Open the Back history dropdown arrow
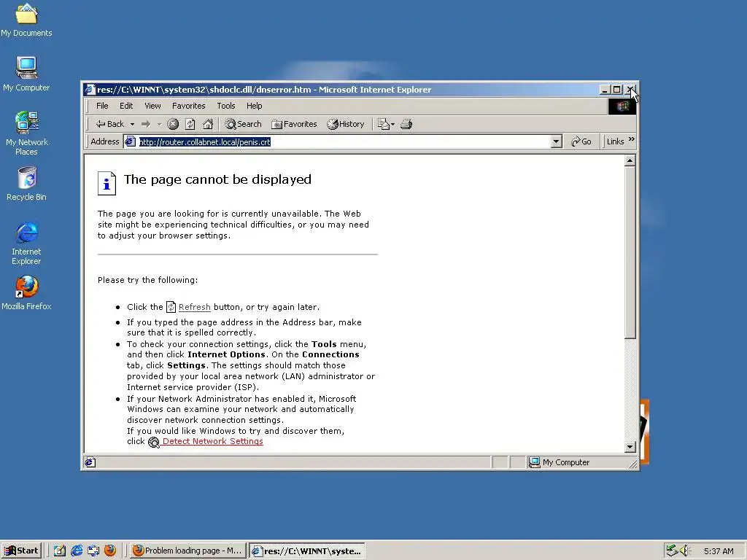This screenshot has height=560, width=747. point(132,124)
